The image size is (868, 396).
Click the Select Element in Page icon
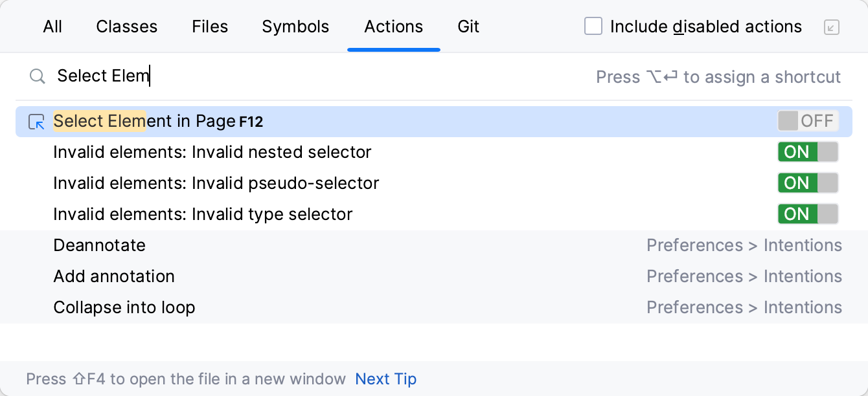pos(37,122)
